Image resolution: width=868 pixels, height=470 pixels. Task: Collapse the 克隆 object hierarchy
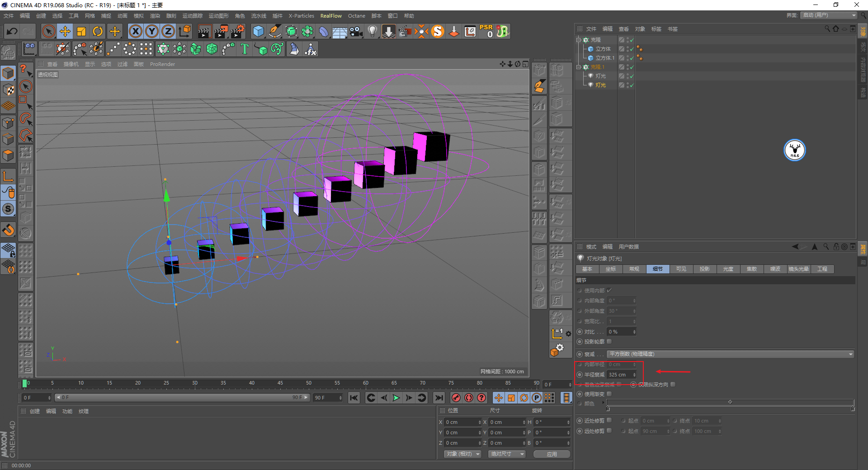[x=578, y=40]
